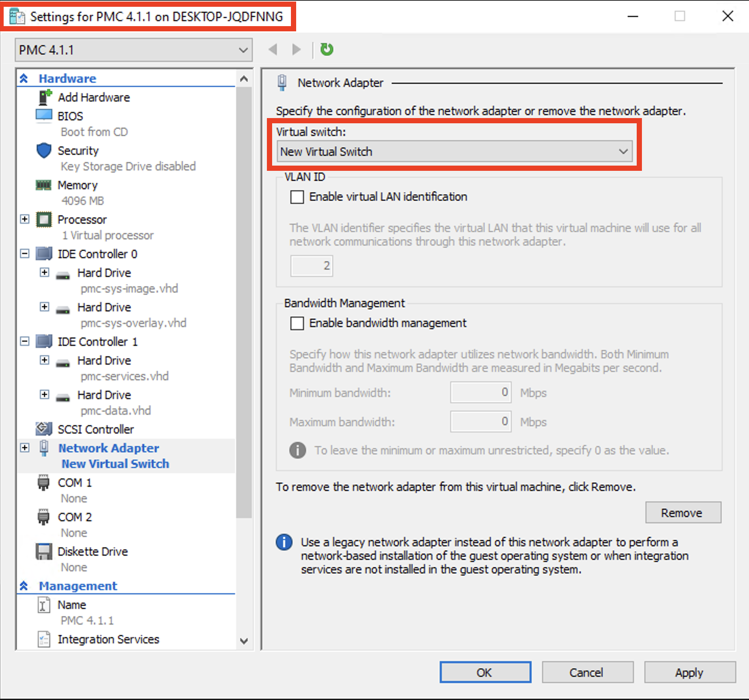
Task: Click the Remove network adapter button
Action: [x=683, y=512]
